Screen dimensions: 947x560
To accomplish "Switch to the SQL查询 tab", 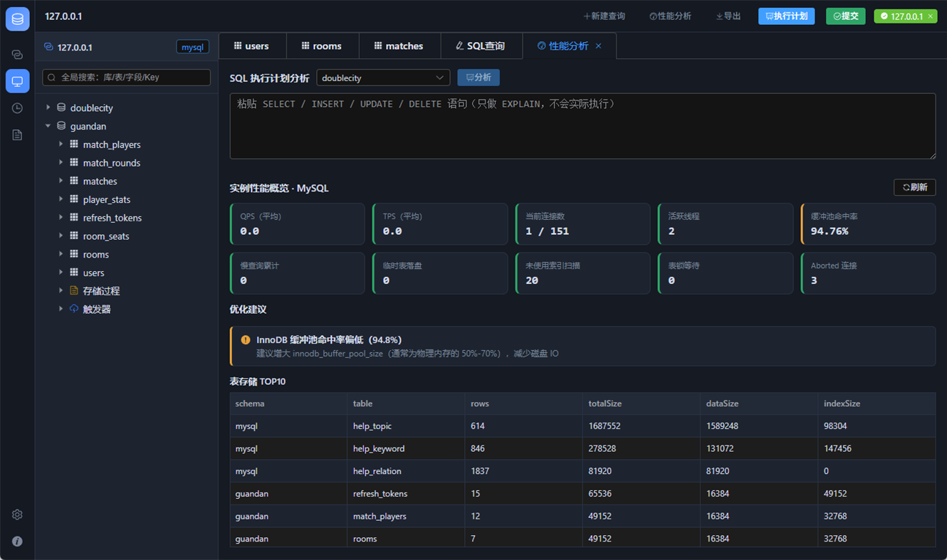I will [481, 46].
